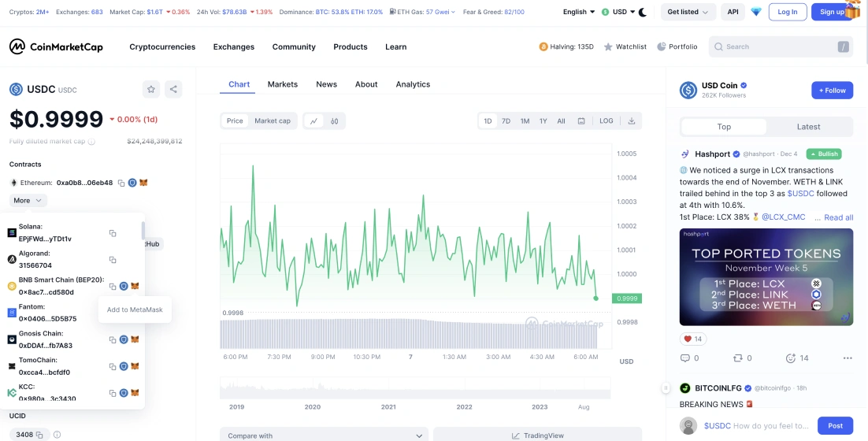Open the English language dropdown

click(578, 12)
